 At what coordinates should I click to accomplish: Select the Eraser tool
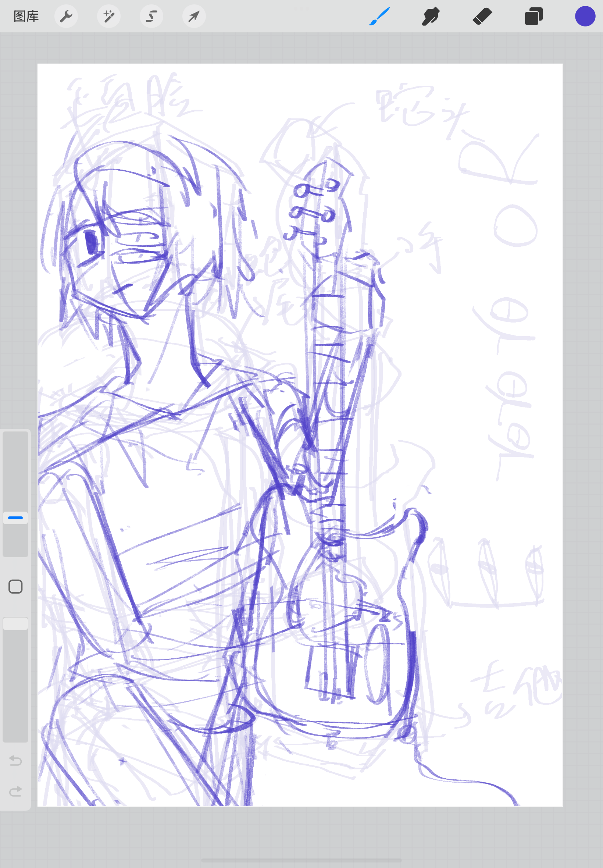pyautogui.click(x=482, y=16)
